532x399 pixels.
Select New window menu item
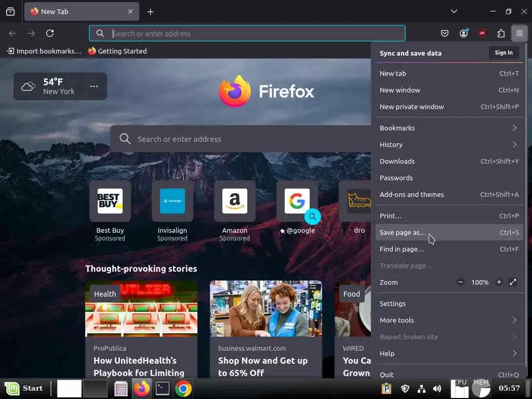pyautogui.click(x=449, y=90)
